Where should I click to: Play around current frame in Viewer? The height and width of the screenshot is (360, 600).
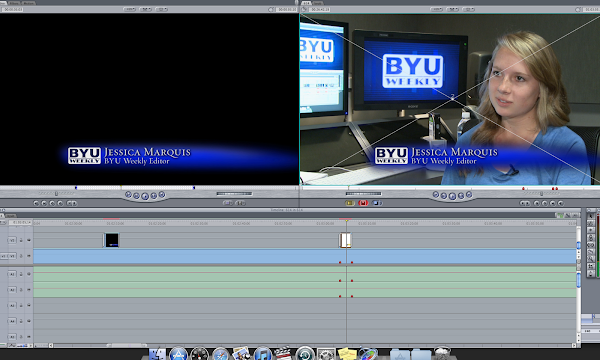point(154,196)
